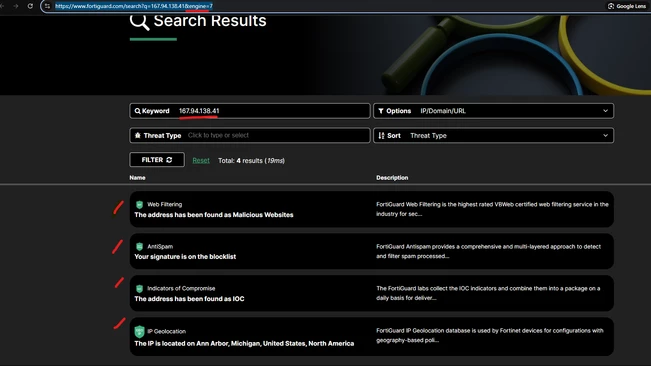Viewport: 651px width, 366px height.
Task: Open the Ann Arbor, Michigan location result
Action: coord(244,343)
